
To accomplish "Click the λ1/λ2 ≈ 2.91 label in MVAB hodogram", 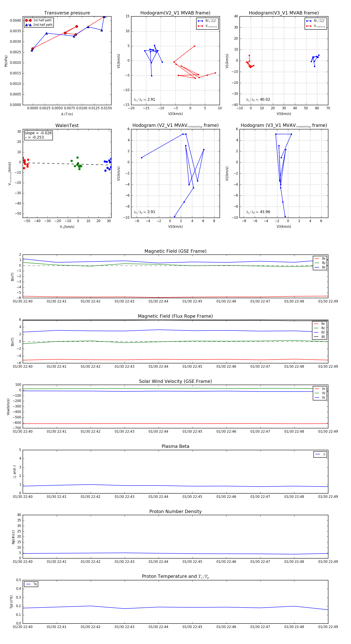I will pyautogui.click(x=144, y=100).
